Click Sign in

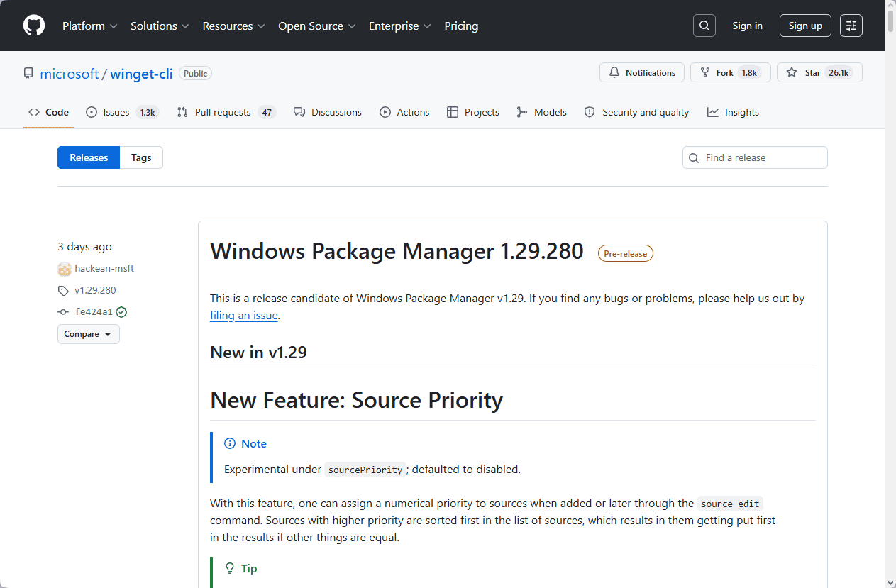pyautogui.click(x=748, y=26)
